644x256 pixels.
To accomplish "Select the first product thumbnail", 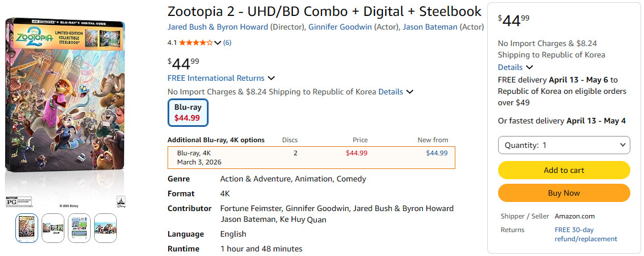I will pyautogui.click(x=27, y=228).
